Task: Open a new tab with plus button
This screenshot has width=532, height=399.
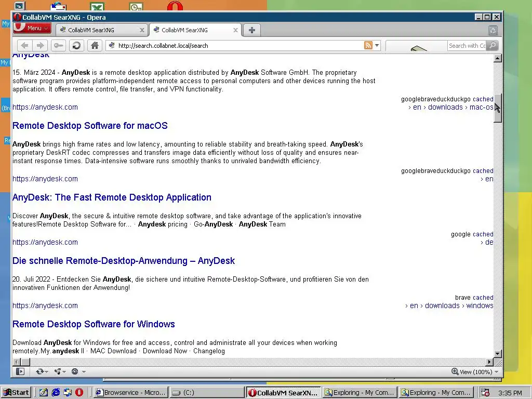Action: [x=252, y=30]
